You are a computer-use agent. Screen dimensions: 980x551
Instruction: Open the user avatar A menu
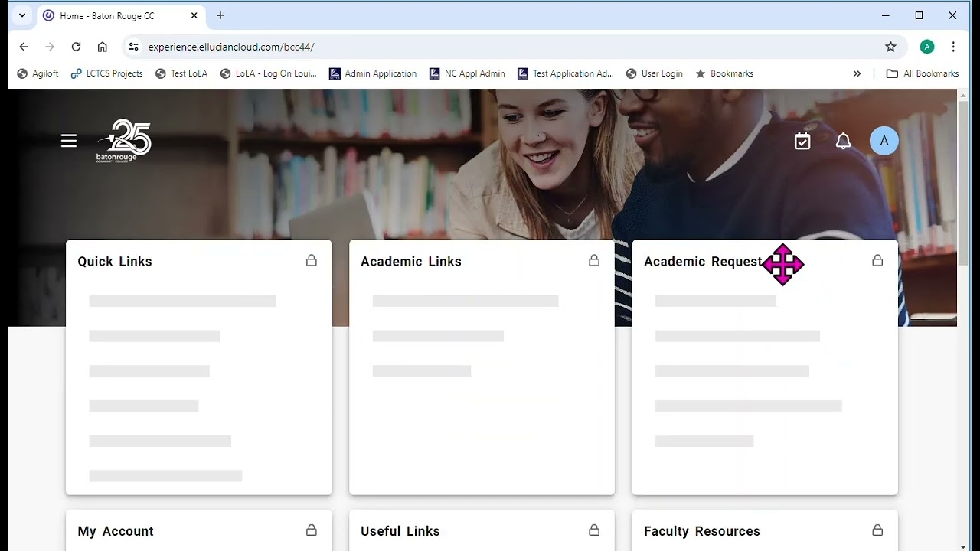click(x=884, y=141)
